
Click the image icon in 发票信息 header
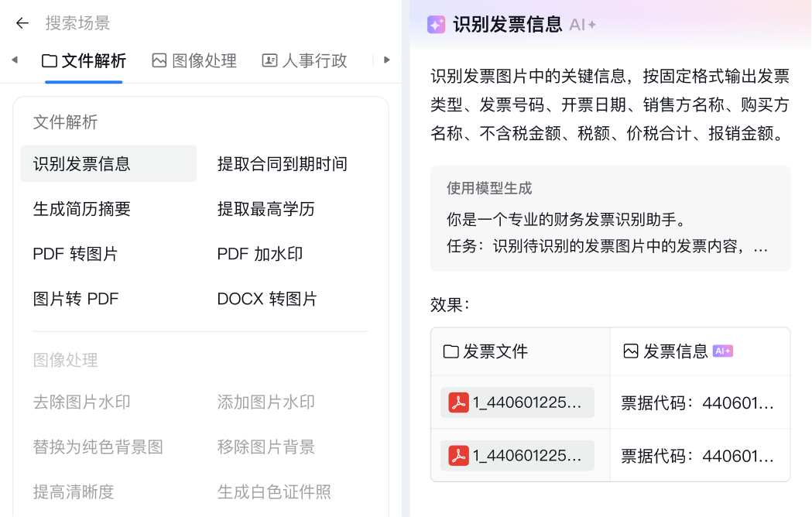(631, 351)
